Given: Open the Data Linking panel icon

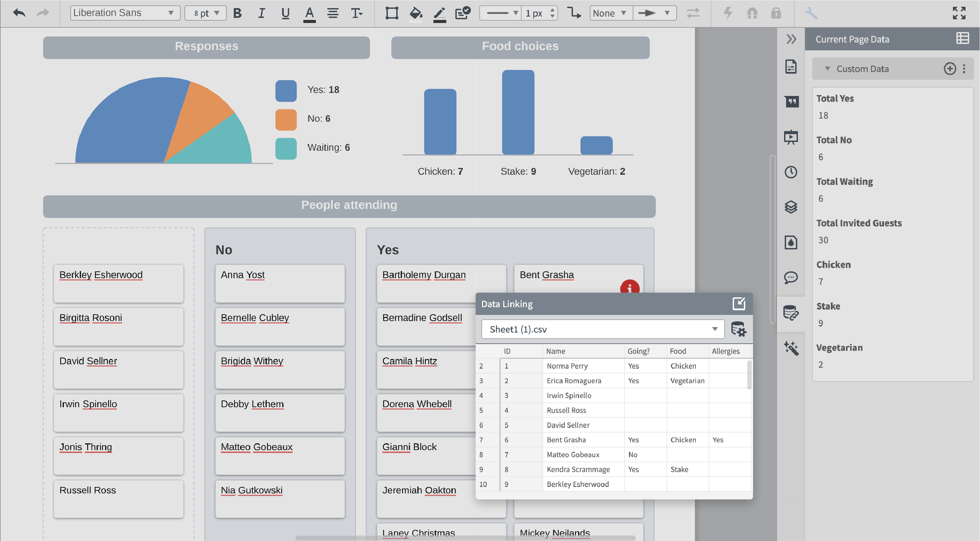Looking at the screenshot, I should (x=791, y=313).
